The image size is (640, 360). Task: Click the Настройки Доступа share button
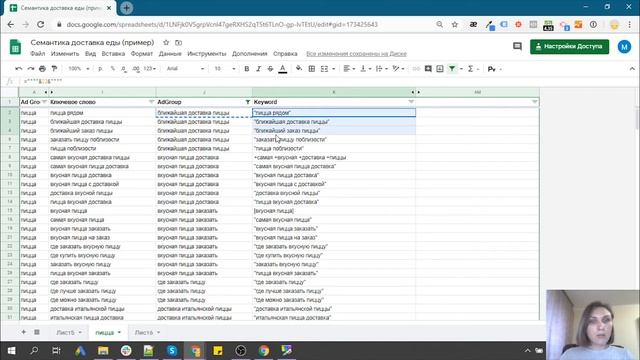click(569, 47)
